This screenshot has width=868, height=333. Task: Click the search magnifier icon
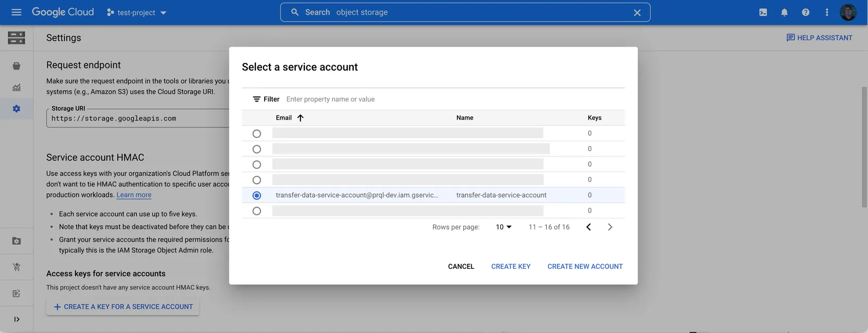tap(295, 12)
